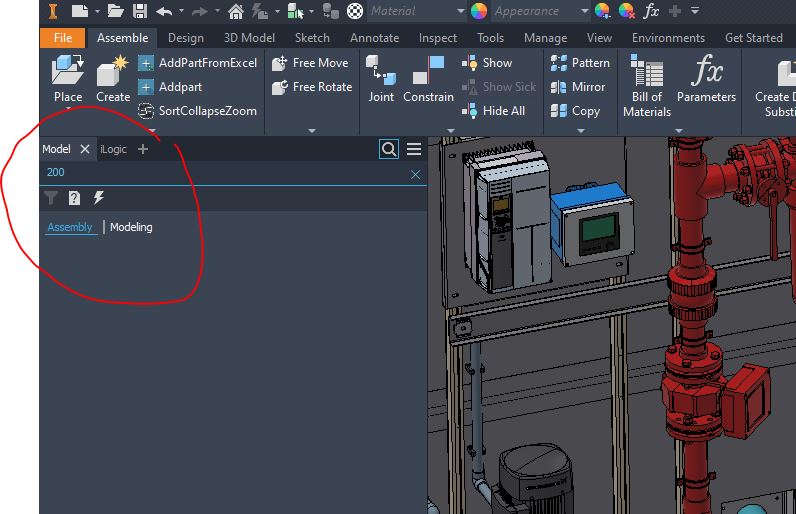The image size is (796, 514).
Task: Add a new browser panel tab
Action: [143, 149]
